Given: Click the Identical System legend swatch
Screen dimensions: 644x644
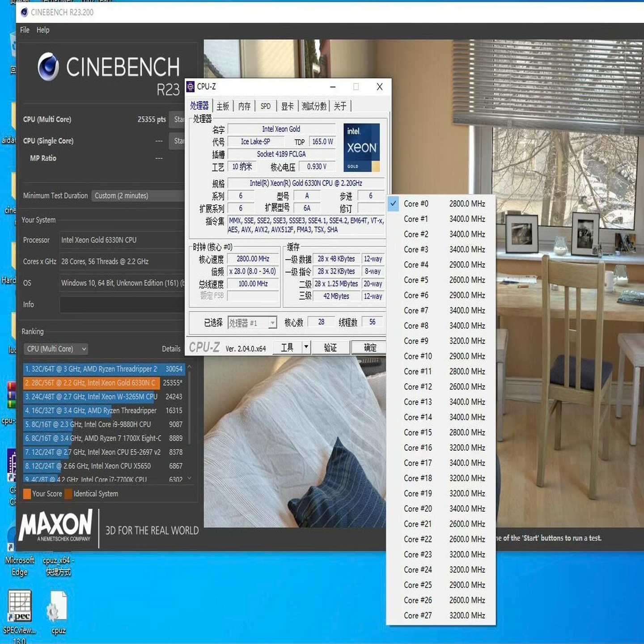Looking at the screenshot, I should pos(68,494).
